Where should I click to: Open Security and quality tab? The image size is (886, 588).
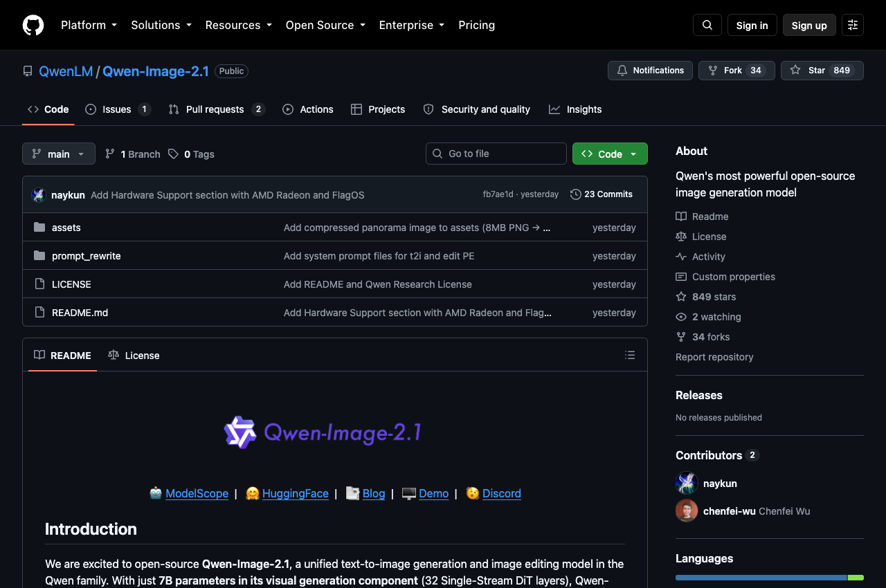pyautogui.click(x=476, y=109)
